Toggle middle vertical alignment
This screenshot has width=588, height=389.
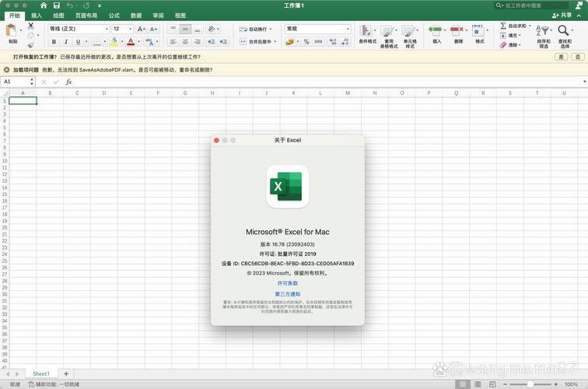click(185, 29)
